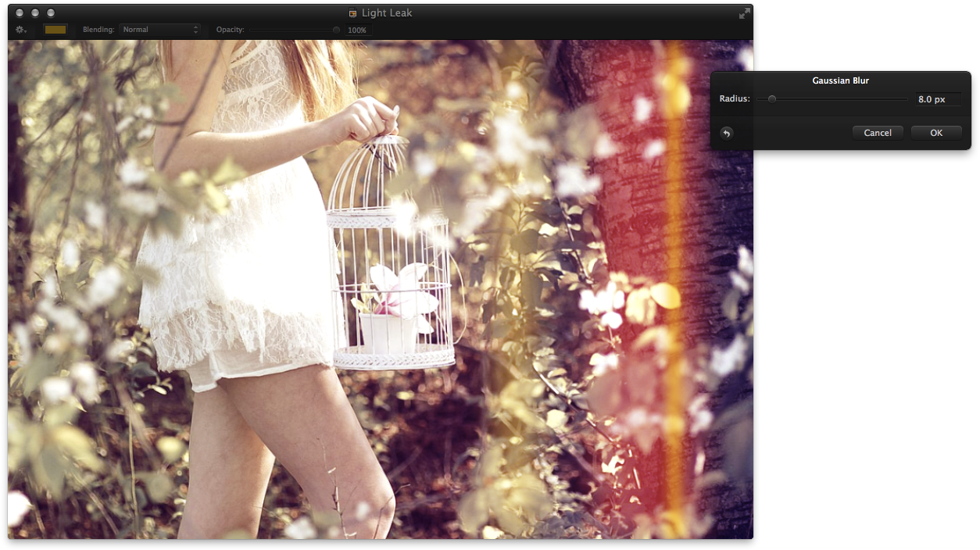This screenshot has height=550, width=980.
Task: Click the brown color swatch
Action: coord(55,30)
